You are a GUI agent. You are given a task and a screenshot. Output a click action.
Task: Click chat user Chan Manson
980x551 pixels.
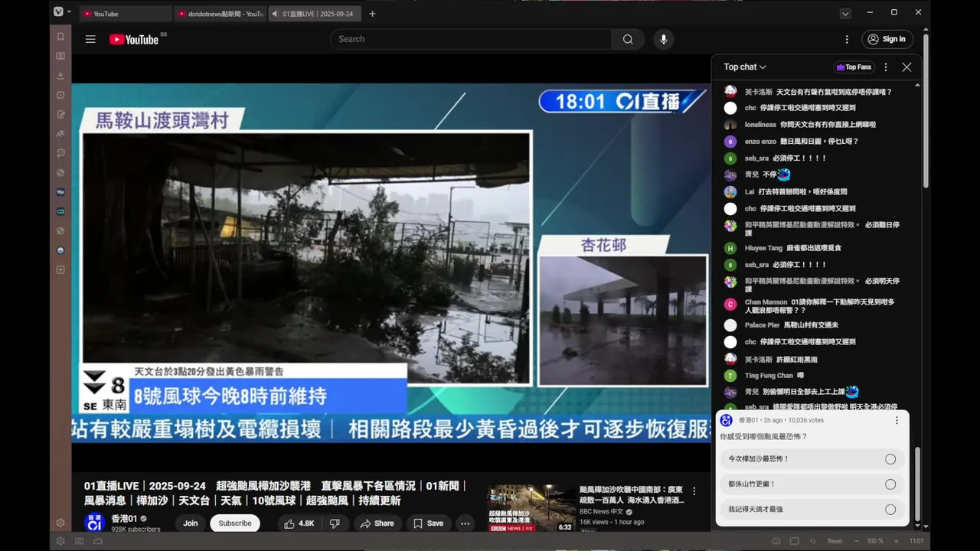(766, 302)
